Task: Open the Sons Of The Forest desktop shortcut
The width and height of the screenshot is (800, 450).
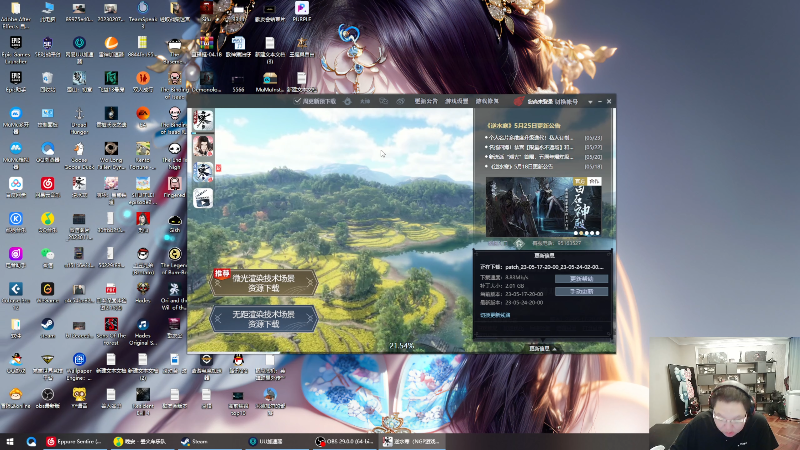Action: tap(111, 331)
